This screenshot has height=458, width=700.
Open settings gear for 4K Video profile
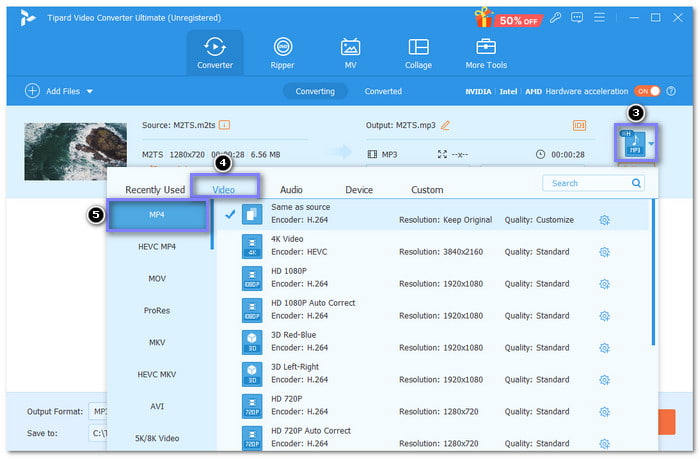click(604, 252)
